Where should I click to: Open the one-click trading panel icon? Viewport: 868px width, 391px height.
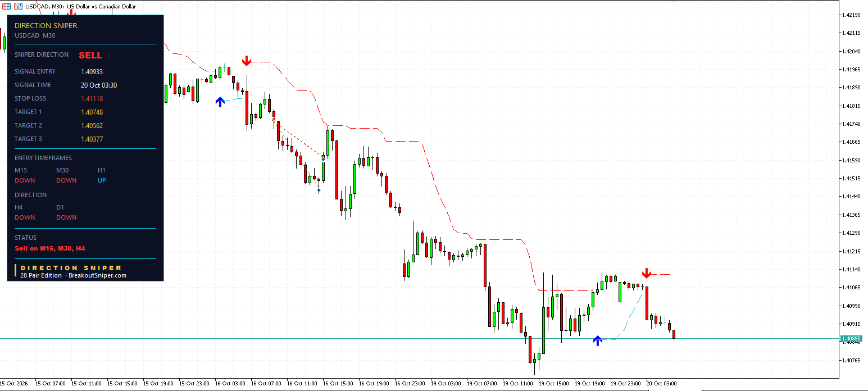7,6
